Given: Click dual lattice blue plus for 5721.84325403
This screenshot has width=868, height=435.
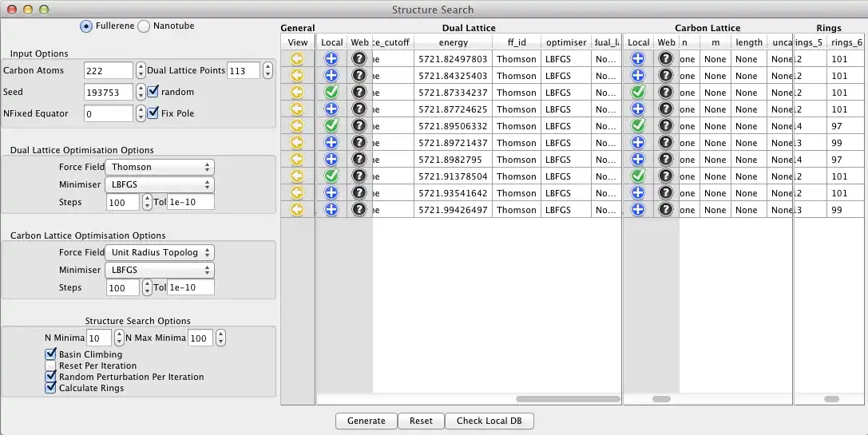Looking at the screenshot, I should (x=331, y=75).
